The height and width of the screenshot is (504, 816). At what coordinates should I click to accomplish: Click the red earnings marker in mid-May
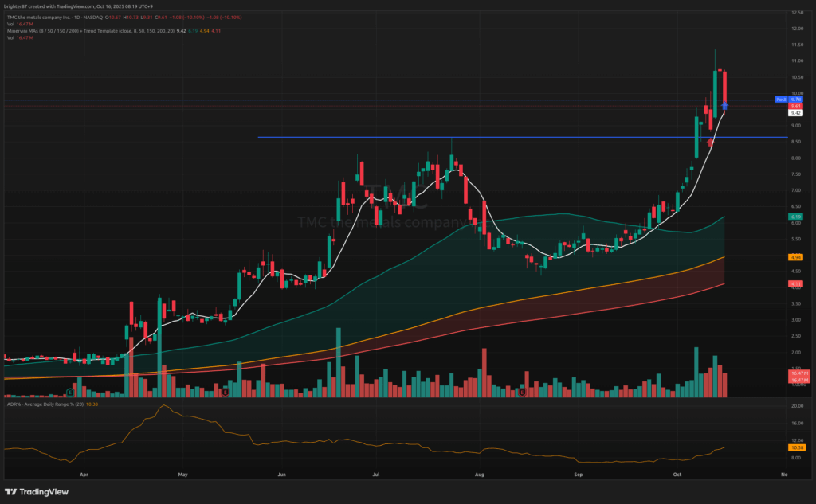click(x=226, y=392)
